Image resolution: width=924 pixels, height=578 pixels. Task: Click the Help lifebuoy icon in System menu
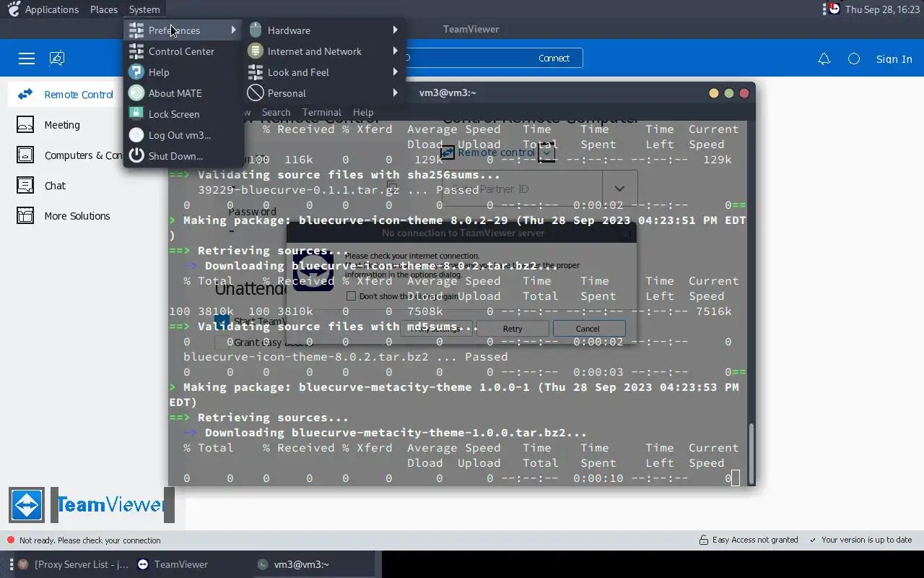[136, 72]
